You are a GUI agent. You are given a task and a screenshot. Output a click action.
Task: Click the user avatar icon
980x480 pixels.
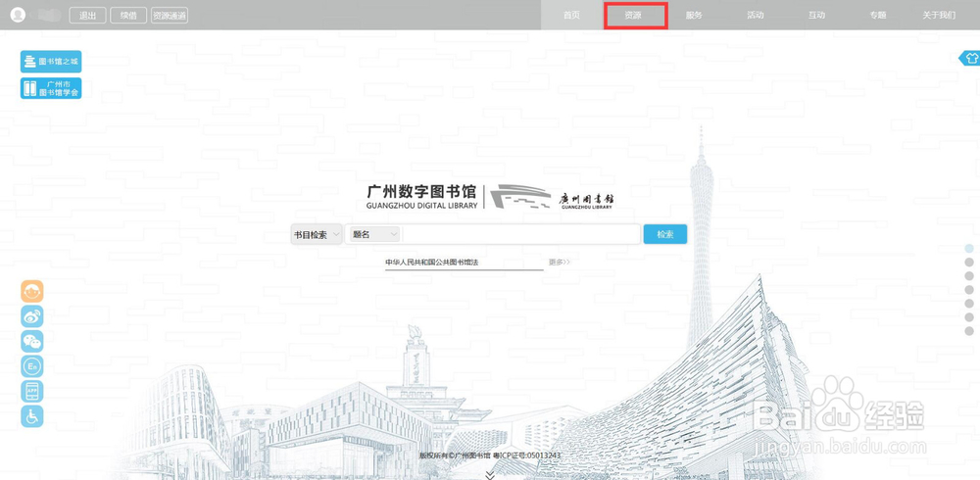18,15
